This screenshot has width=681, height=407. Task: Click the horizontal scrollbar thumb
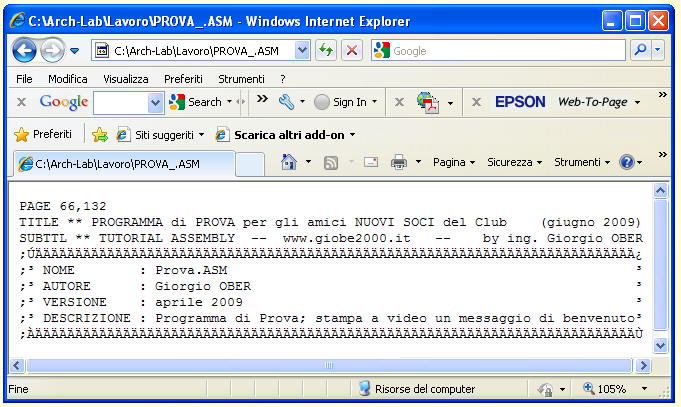329,365
